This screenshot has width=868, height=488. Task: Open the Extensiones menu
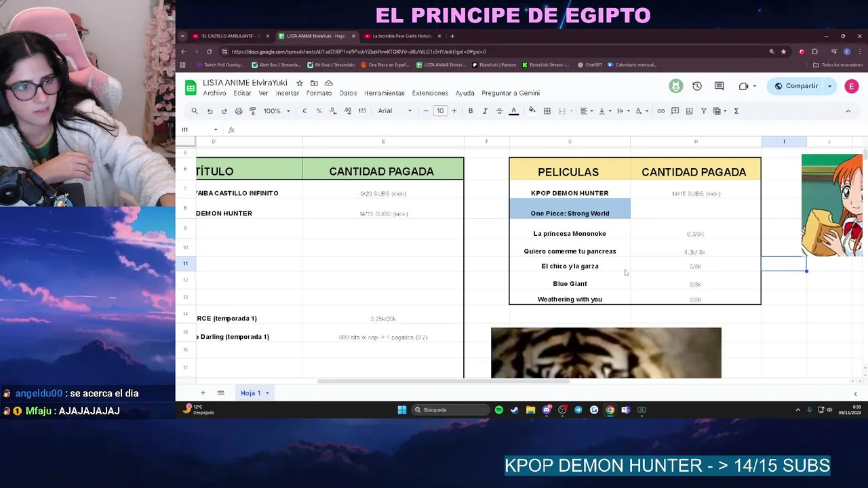click(430, 93)
